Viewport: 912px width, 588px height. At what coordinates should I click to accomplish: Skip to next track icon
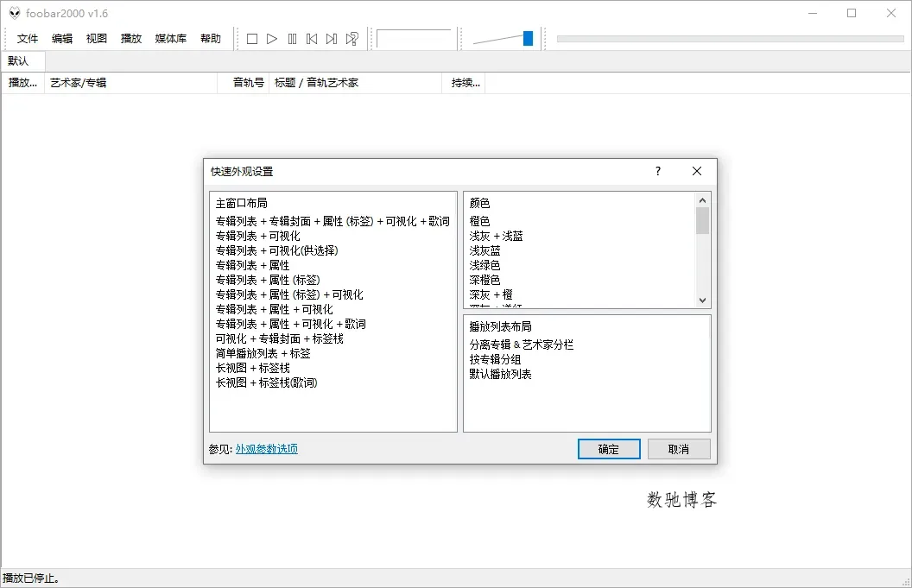(332, 39)
